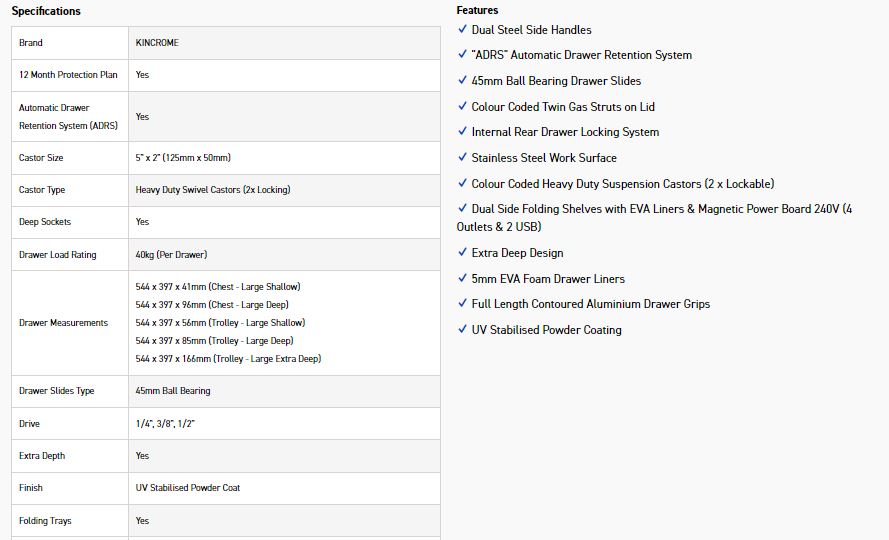The height and width of the screenshot is (540, 889).
Task: Click the Drive sizes 1/4", 3/8", 1/2" value
Action: coord(165,424)
